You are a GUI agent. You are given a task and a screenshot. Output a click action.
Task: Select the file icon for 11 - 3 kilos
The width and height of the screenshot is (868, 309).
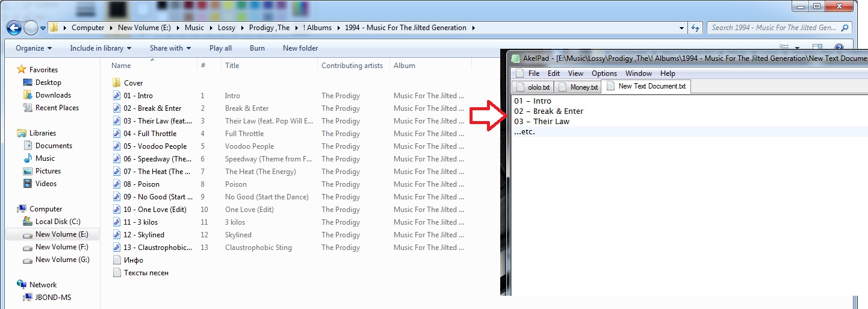(x=117, y=222)
